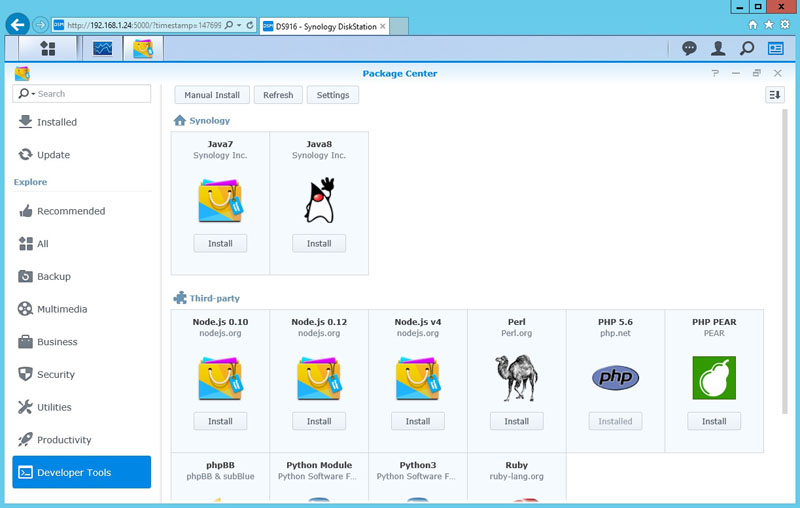Screen dimensions: 800x508
Task: Open the address bar dropdown arrow
Action: pos(239,25)
